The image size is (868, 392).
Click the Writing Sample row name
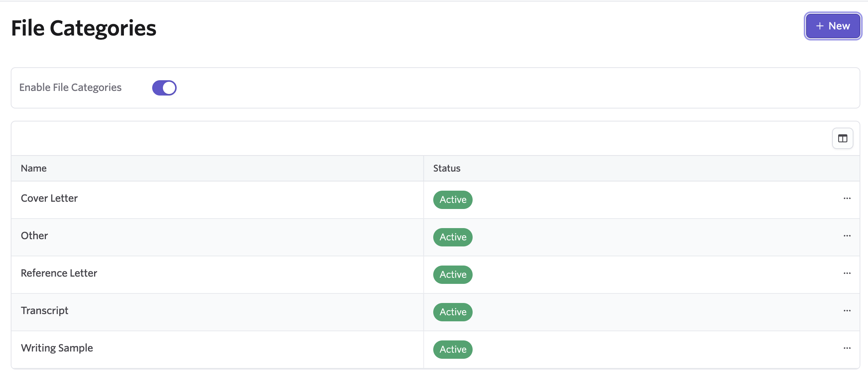[x=57, y=348]
